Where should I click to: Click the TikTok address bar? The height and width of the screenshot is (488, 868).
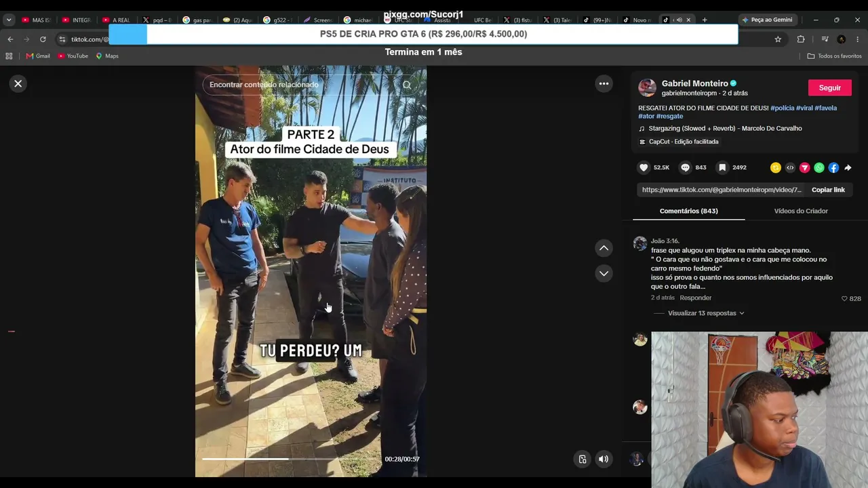(x=88, y=39)
